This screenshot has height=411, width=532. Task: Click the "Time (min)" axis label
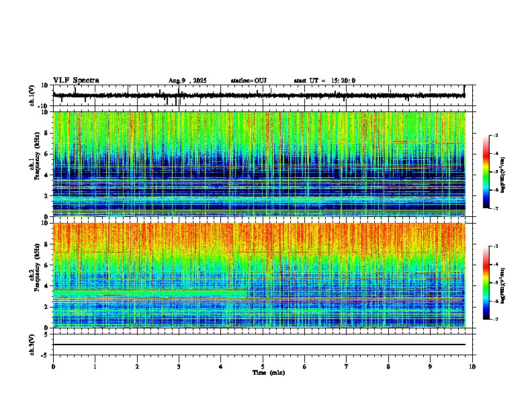tap(269, 373)
